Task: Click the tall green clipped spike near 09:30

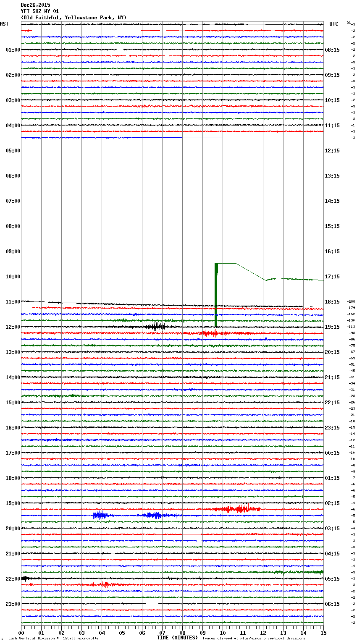Action: click(216, 295)
